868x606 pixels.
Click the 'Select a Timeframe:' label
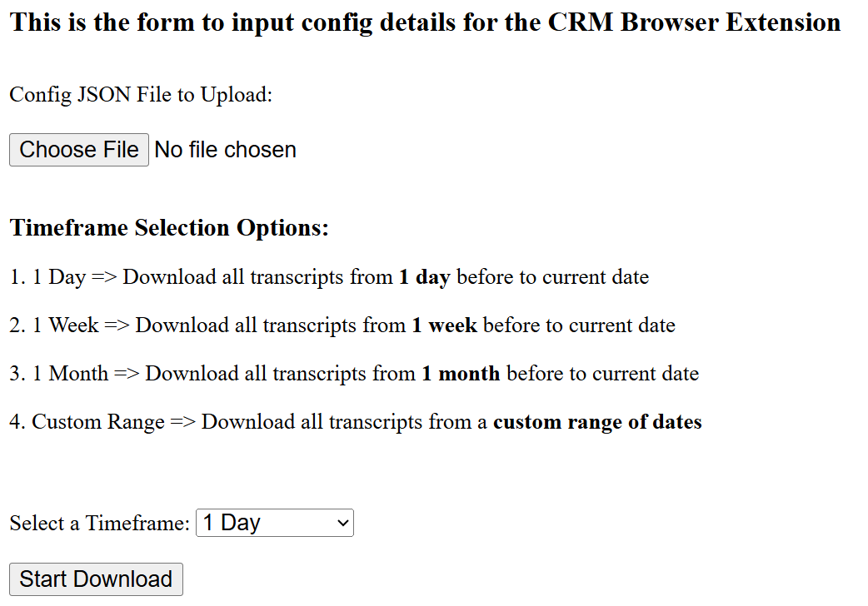coord(100,524)
